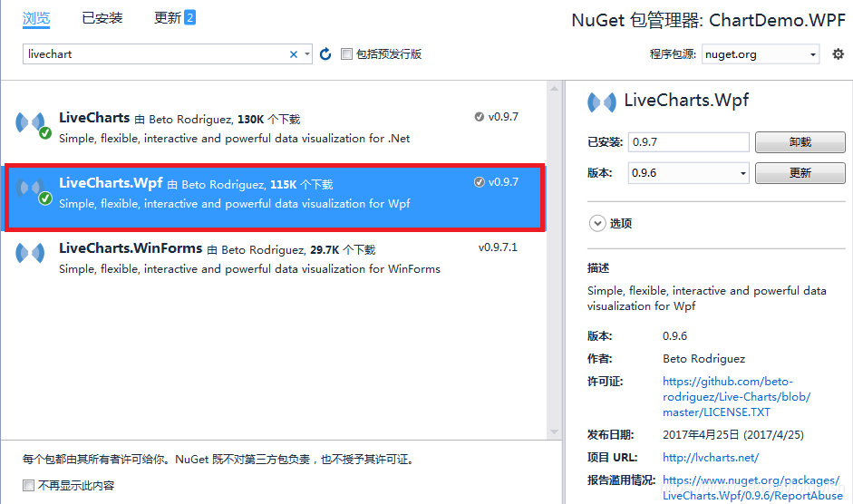Click the v0.9.7.1 version text of WinForms

tap(498, 247)
